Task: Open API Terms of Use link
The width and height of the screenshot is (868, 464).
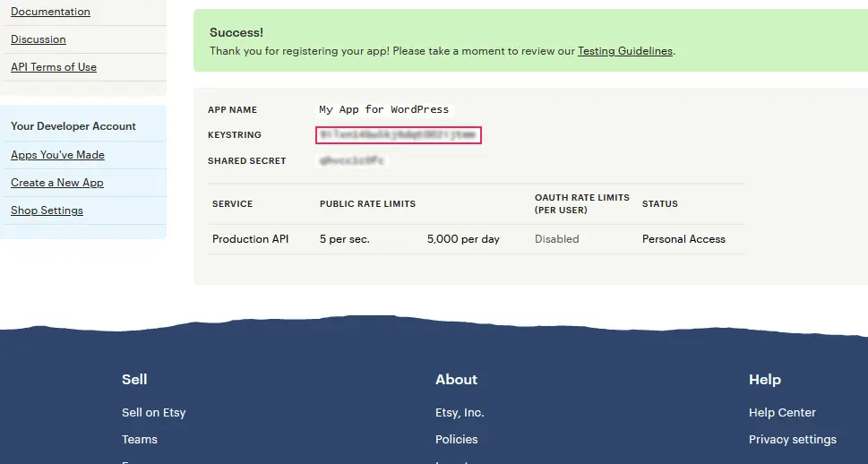Action: pyautogui.click(x=54, y=67)
